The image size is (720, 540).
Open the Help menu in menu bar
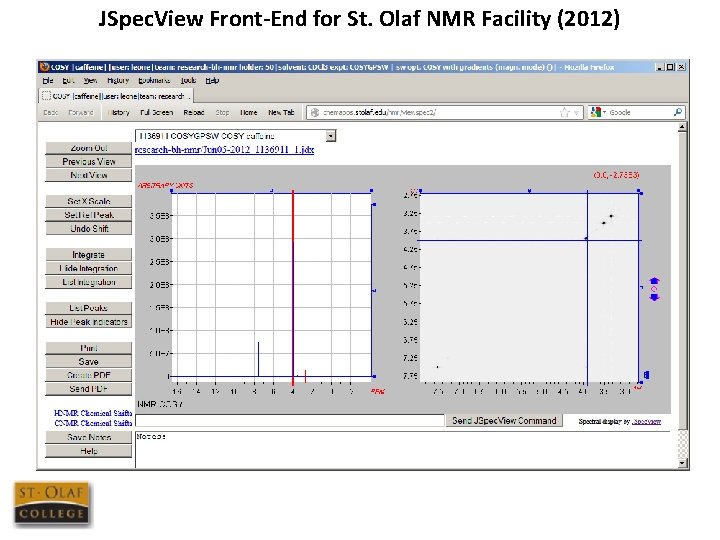(x=212, y=80)
